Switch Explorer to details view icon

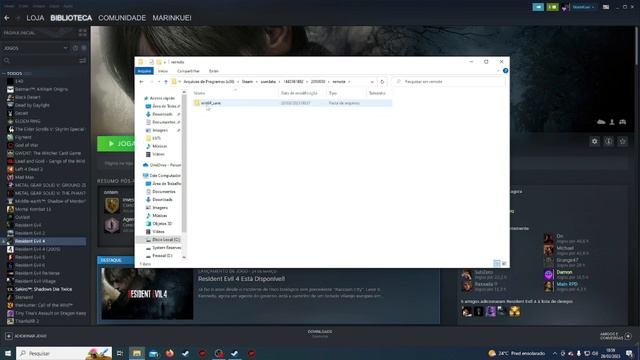tap(497, 264)
